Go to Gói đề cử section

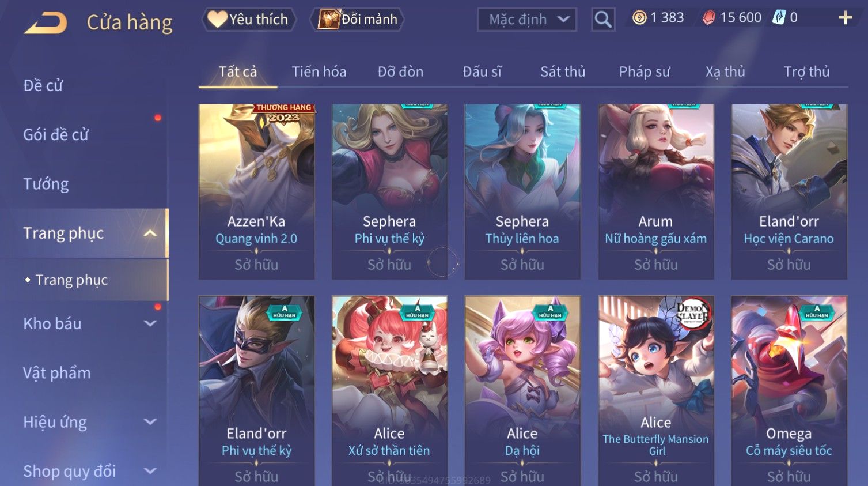(56, 134)
